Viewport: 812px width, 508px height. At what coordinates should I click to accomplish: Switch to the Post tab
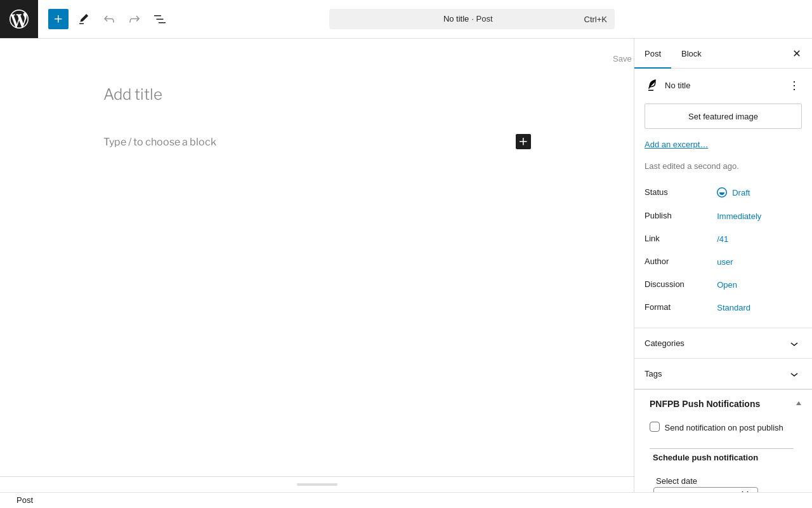[653, 53]
